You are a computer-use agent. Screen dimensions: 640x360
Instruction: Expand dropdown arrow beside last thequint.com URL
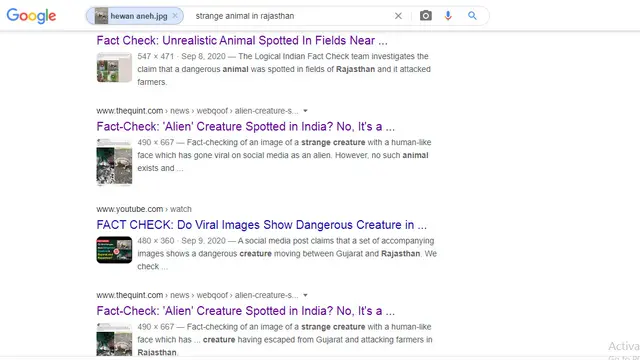pos(305,295)
